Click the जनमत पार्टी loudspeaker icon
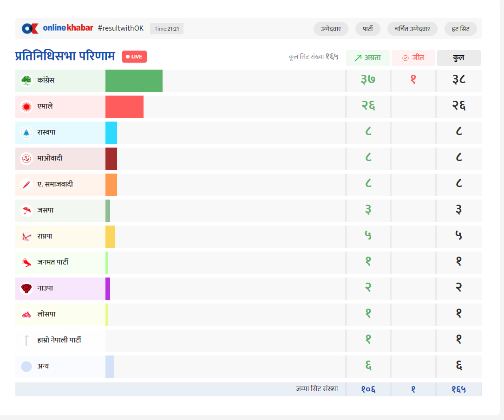The width and height of the screenshot is (504, 420). click(x=26, y=262)
